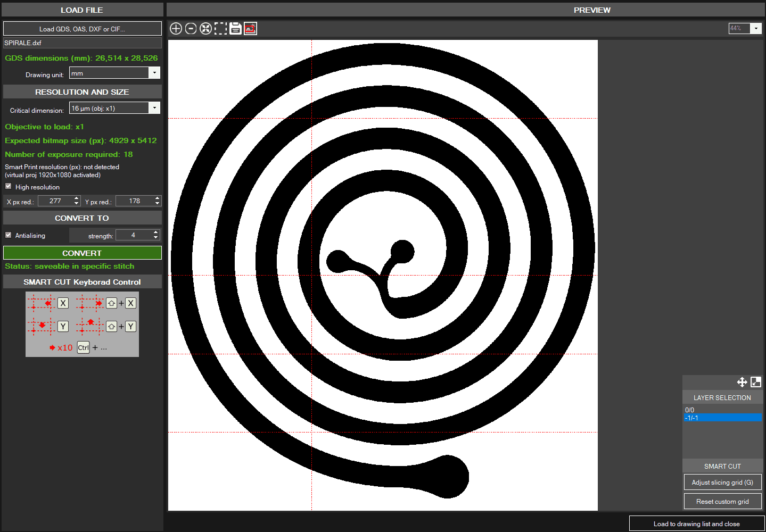Click Adjust slicing grid (G) button
Viewport: 766px width, 532px height.
tap(722, 483)
